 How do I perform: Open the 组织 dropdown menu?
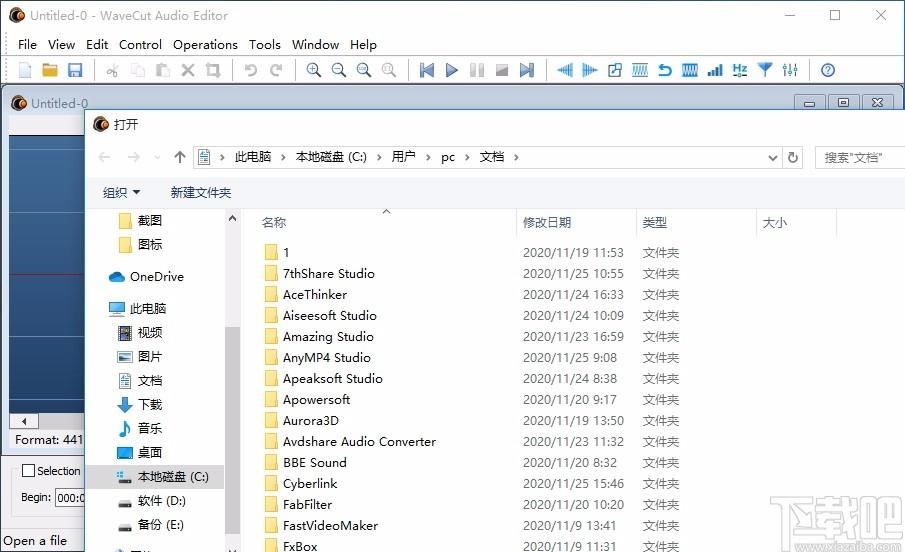click(x=121, y=192)
